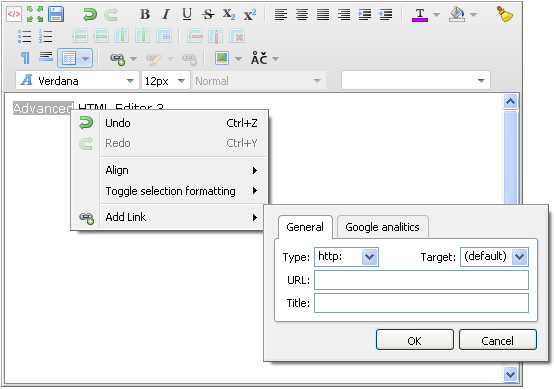This screenshot has width=554, height=390.
Task: Save document with the floppy disk icon
Action: pos(56,14)
